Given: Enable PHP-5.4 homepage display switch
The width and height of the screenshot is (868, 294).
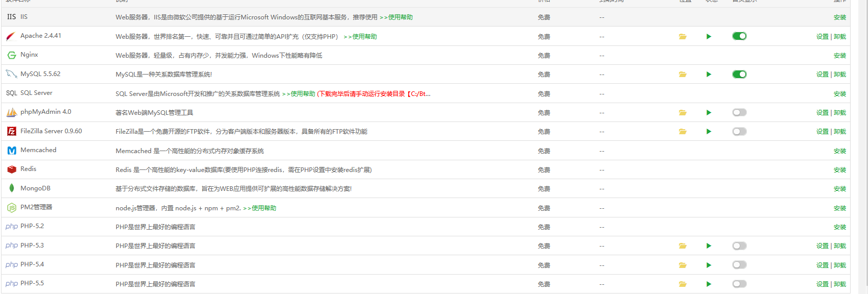Looking at the screenshot, I should [739, 264].
